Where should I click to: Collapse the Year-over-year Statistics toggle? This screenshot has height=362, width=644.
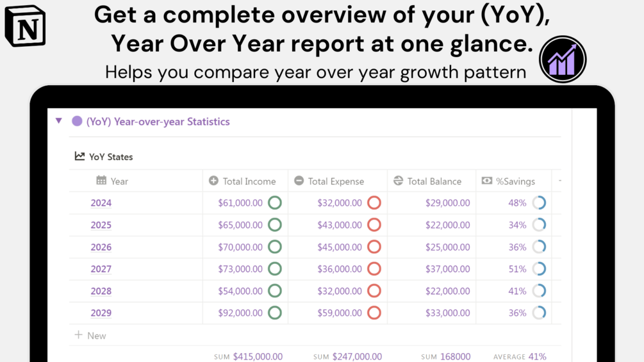(x=59, y=121)
